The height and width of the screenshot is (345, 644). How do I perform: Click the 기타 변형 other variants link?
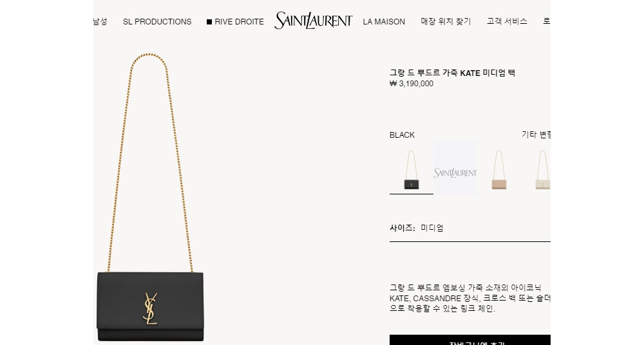pyautogui.click(x=536, y=135)
